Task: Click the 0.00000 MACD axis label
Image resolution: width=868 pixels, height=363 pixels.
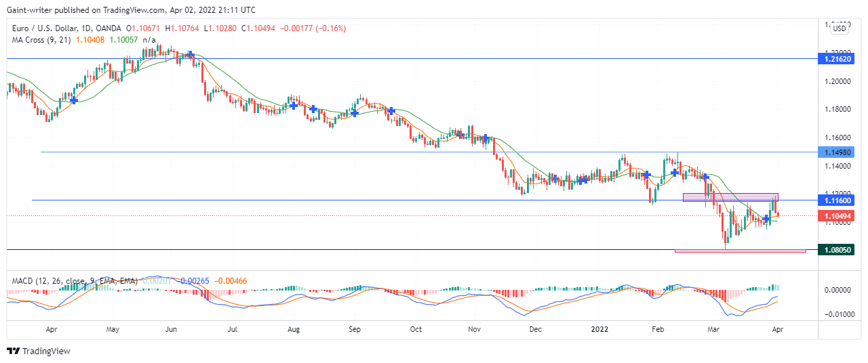Action: tap(837, 290)
